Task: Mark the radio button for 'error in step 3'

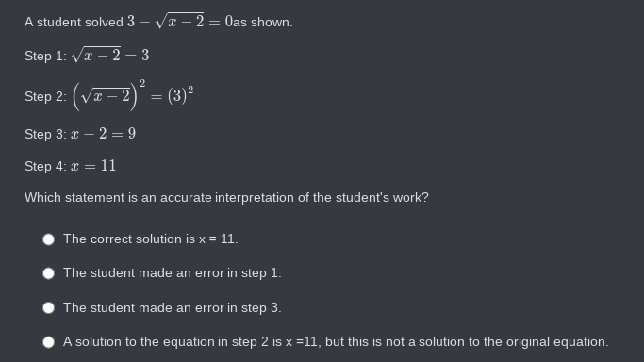Action: point(48,308)
